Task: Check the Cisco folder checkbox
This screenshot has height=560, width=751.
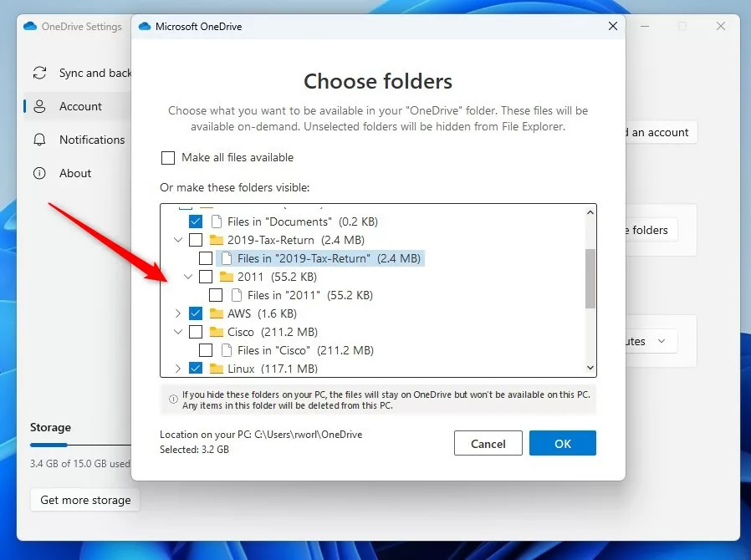Action: click(196, 332)
